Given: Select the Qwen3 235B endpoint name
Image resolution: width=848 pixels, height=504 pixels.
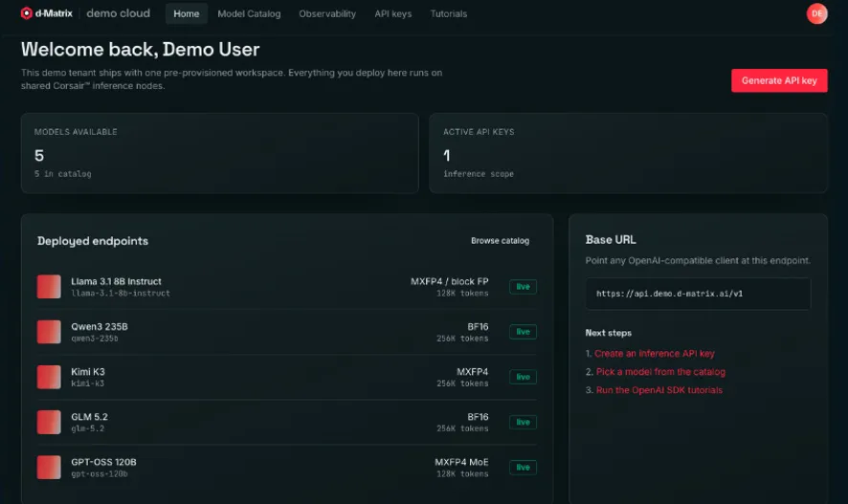Looking at the screenshot, I should (x=100, y=327).
